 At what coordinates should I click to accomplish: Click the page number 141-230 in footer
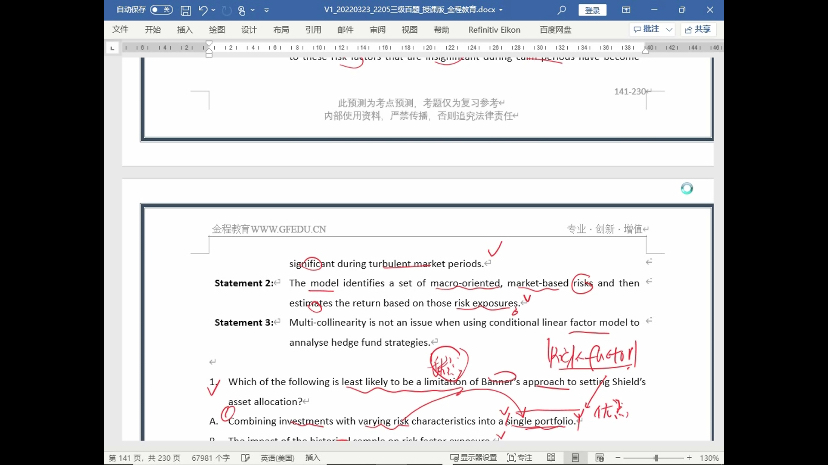[x=630, y=91]
